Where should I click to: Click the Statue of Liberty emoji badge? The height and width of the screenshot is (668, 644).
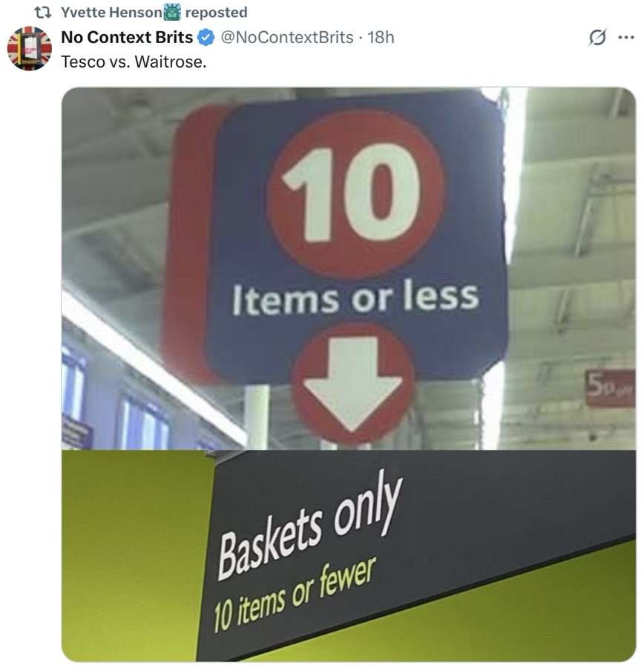pyautogui.click(x=172, y=12)
